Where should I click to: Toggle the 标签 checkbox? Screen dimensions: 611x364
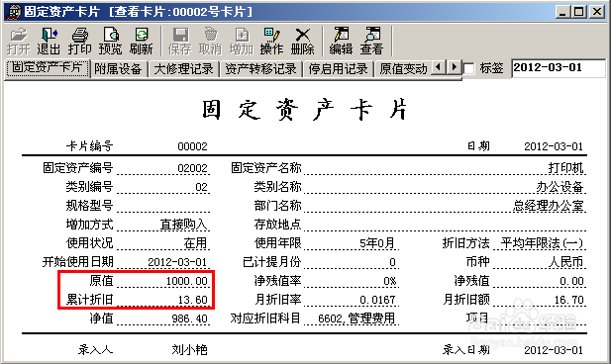(x=469, y=69)
